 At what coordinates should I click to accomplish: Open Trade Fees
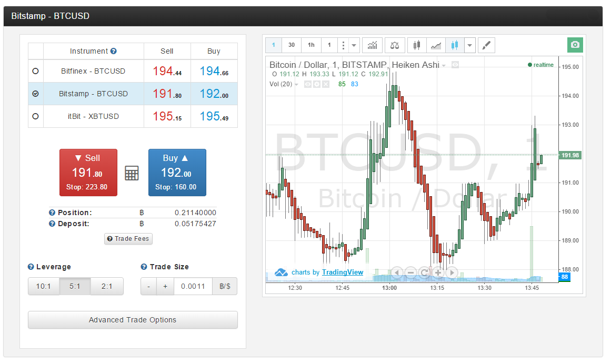(x=128, y=239)
